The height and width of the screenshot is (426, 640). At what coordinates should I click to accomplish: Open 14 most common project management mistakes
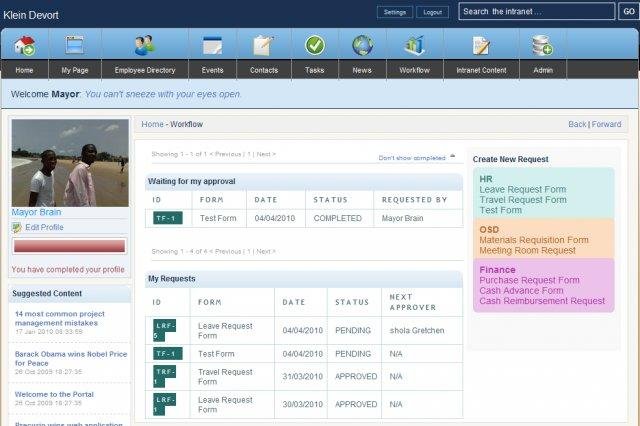pyautogui.click(x=60, y=318)
